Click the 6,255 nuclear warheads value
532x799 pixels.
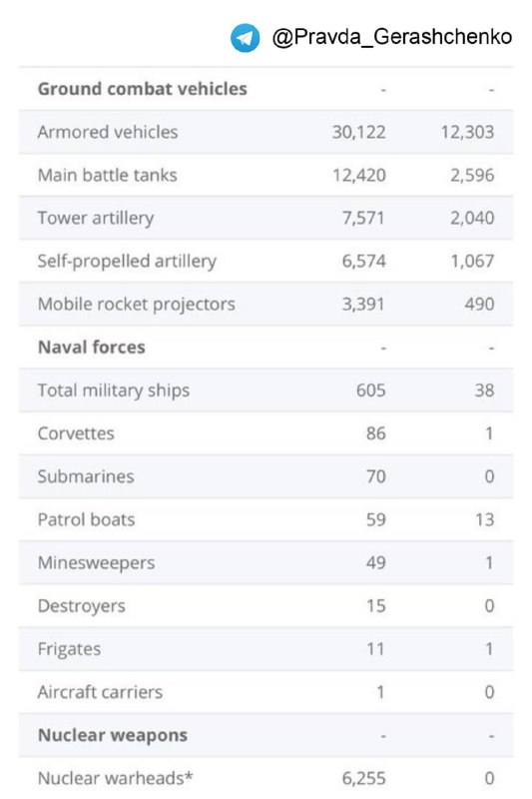pos(363,779)
